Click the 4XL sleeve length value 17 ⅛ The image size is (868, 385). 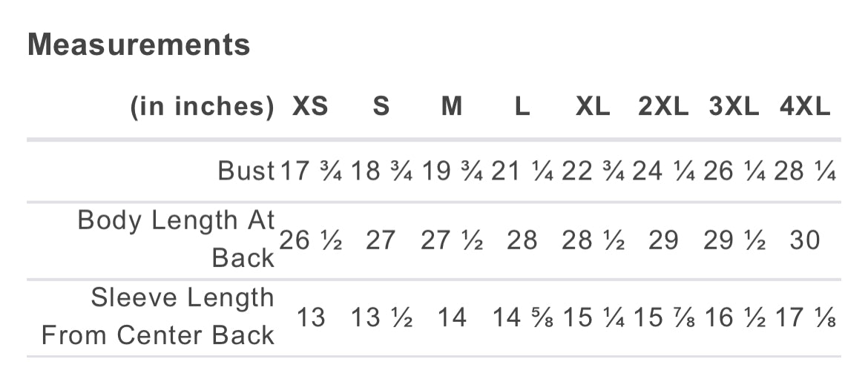pyautogui.click(x=805, y=318)
